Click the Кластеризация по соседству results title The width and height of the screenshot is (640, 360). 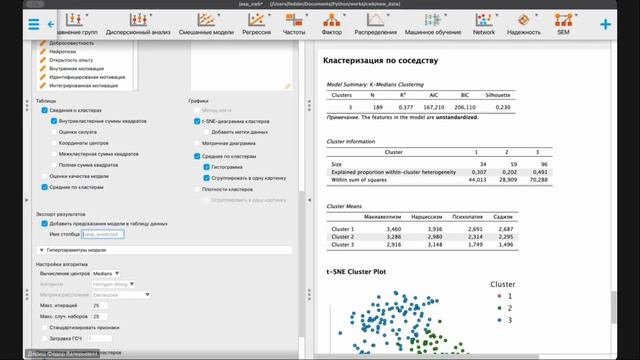380,60
